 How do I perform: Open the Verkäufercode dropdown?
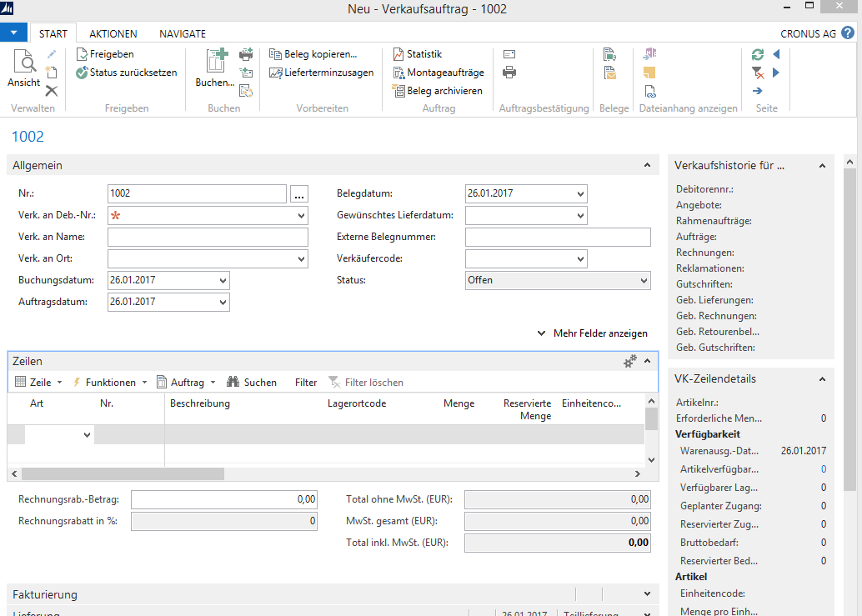pyautogui.click(x=580, y=258)
